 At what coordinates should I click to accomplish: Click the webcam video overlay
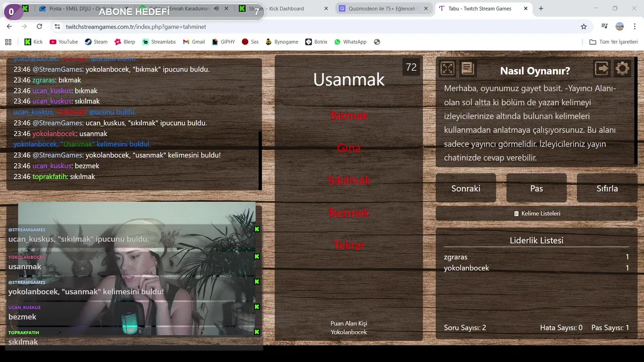(136, 269)
